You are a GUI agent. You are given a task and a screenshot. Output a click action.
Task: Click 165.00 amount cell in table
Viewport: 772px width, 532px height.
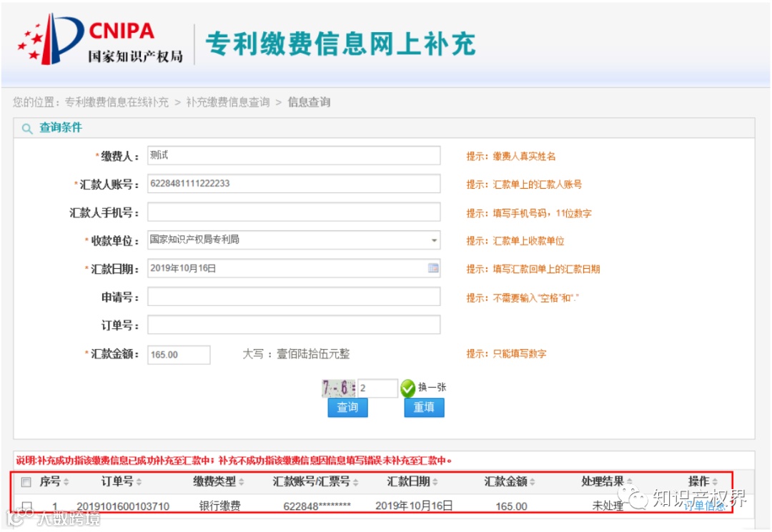[x=511, y=506]
